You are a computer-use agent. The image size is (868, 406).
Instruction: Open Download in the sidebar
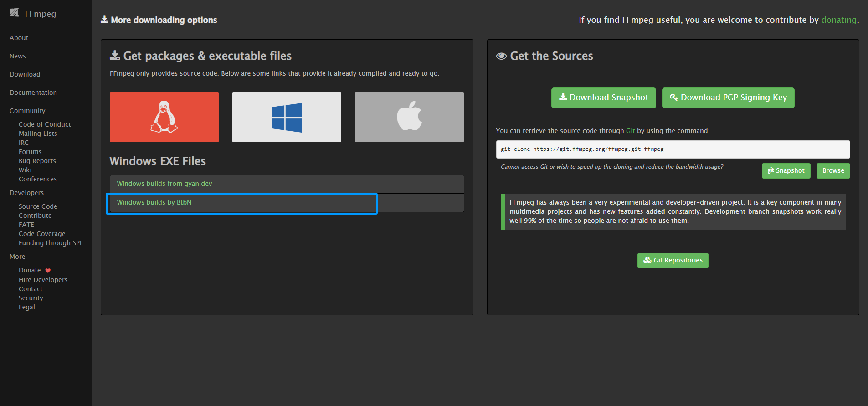click(25, 74)
